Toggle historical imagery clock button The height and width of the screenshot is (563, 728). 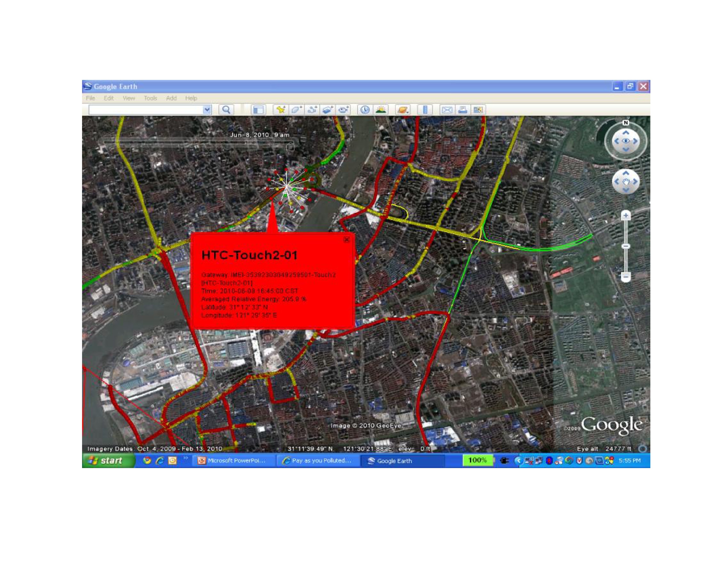pyautogui.click(x=365, y=110)
